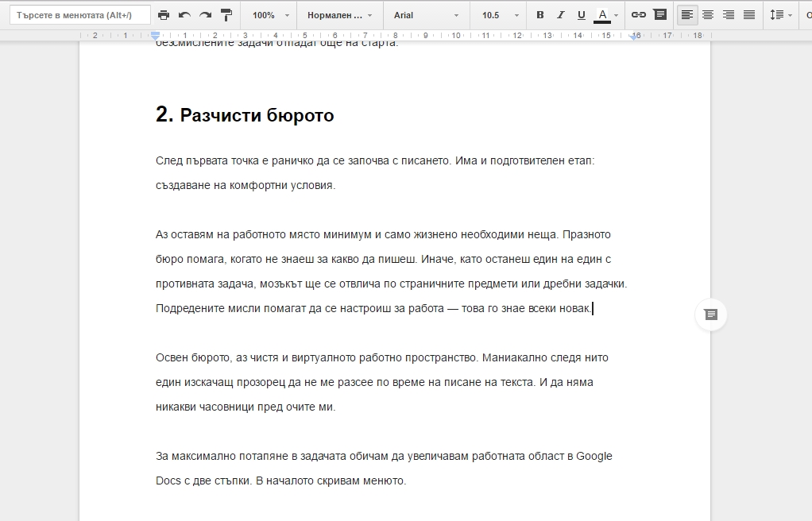Click the paragraph starting "Аз оставям на работното"
Screen dimensions: 812x521
coord(392,272)
